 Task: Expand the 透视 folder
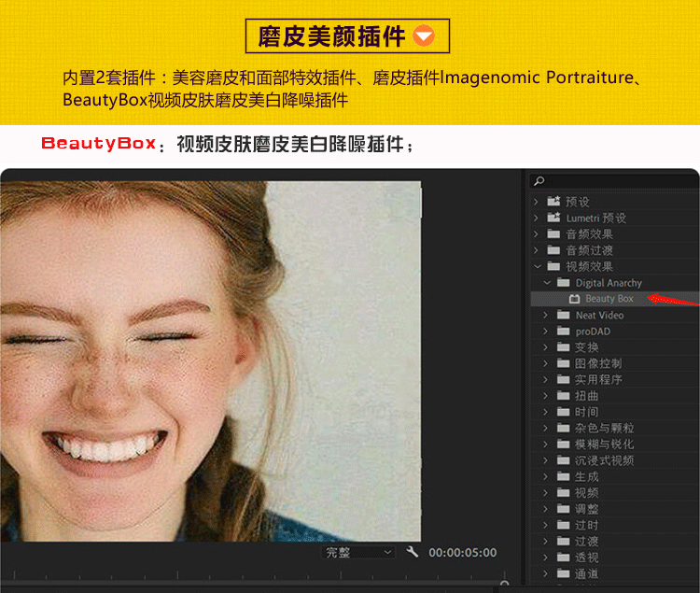click(546, 558)
